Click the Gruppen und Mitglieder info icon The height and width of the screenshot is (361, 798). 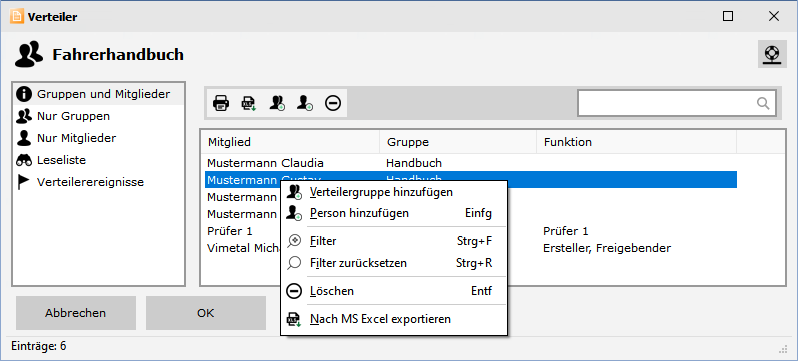tap(23, 94)
